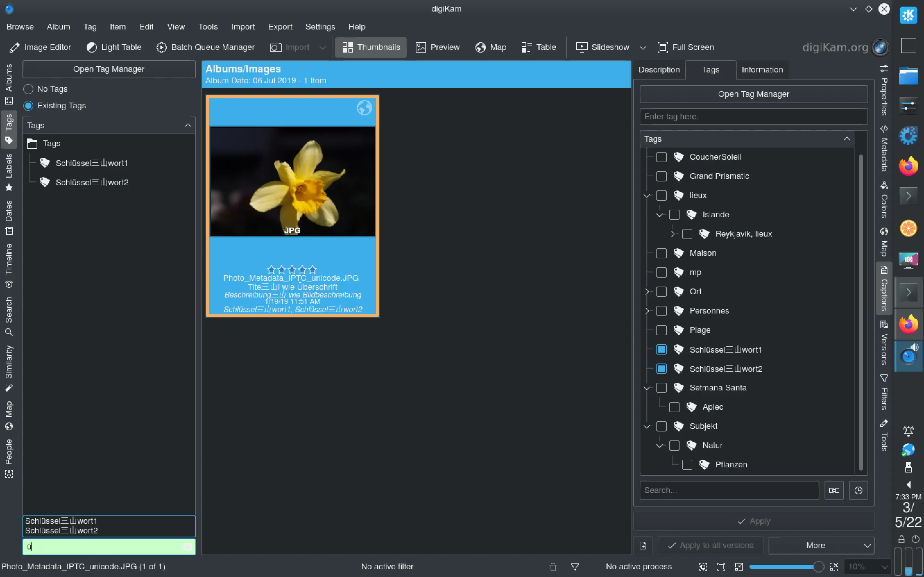Image resolution: width=924 pixels, height=577 pixels.
Task: Open the Filters right sidebar tab
Action: 884,393
